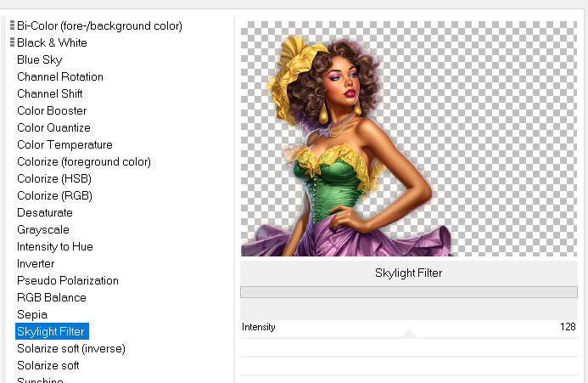This screenshot has height=383, width=588.
Task: Click the Intensity slider handle
Action: click(409, 333)
